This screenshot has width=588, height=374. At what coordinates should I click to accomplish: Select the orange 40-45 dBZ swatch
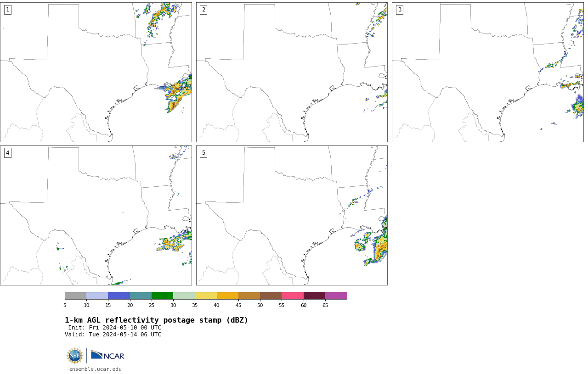(227, 296)
